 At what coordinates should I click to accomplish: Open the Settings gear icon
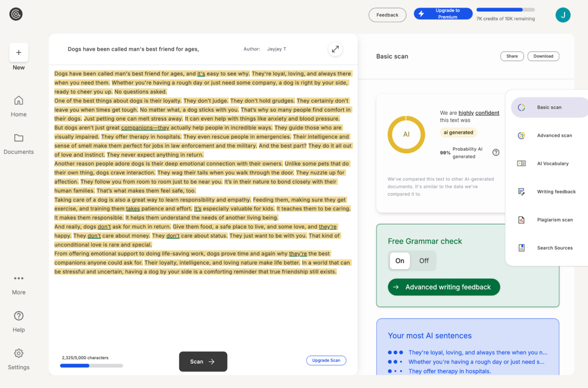coord(18,354)
